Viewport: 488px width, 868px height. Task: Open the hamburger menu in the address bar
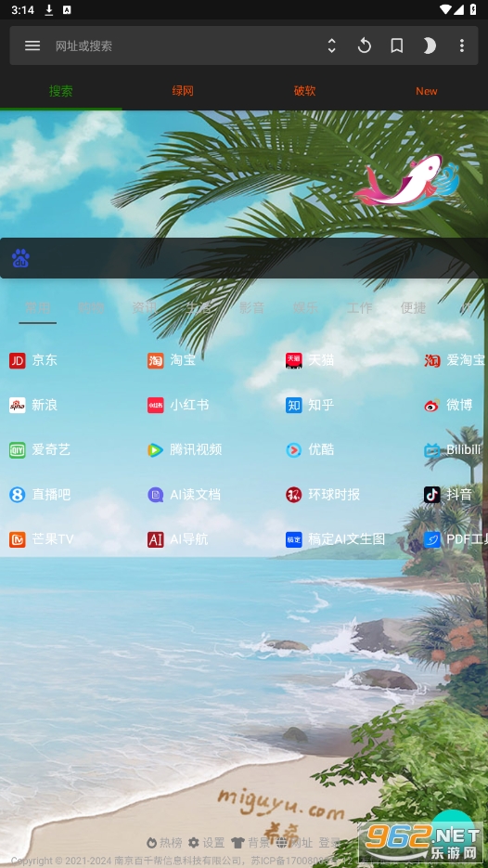pos(32,45)
